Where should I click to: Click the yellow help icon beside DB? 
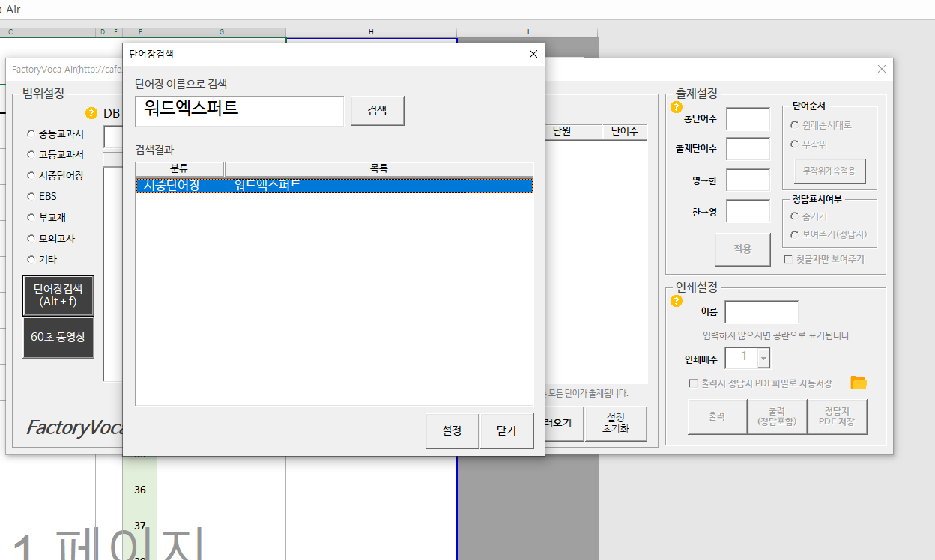coord(91,114)
